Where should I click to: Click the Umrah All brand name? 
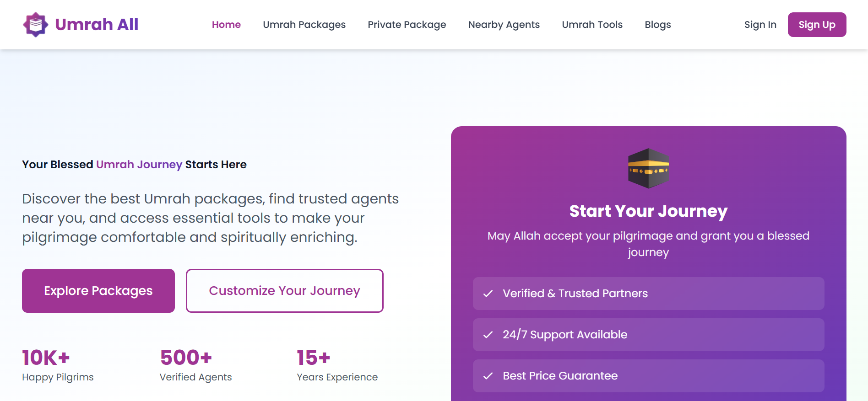[x=97, y=25]
